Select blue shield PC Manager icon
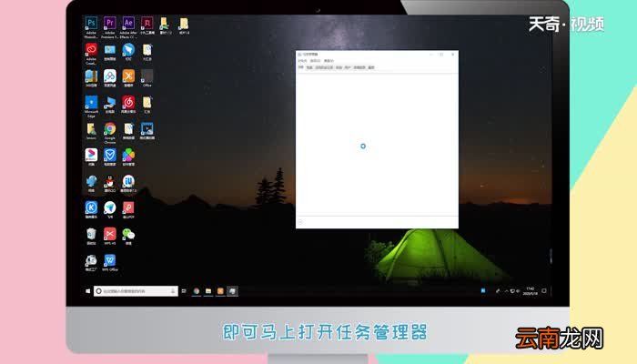637x364 pixels. click(x=110, y=156)
